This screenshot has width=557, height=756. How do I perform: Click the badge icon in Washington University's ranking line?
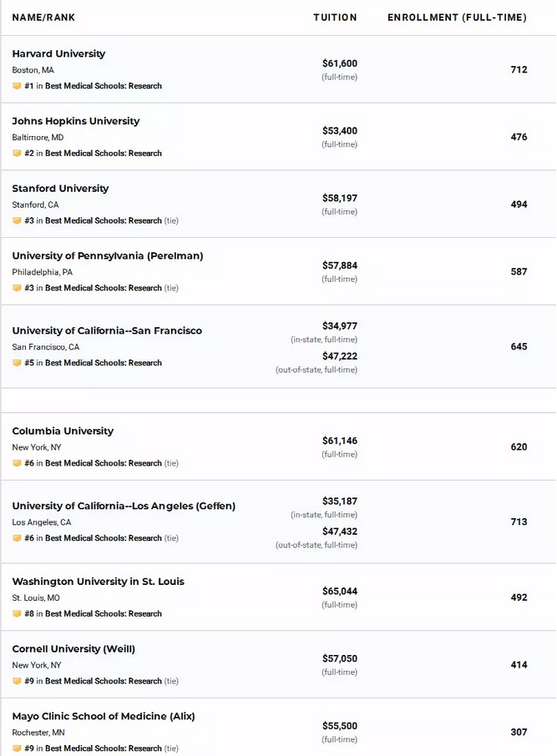[17, 614]
